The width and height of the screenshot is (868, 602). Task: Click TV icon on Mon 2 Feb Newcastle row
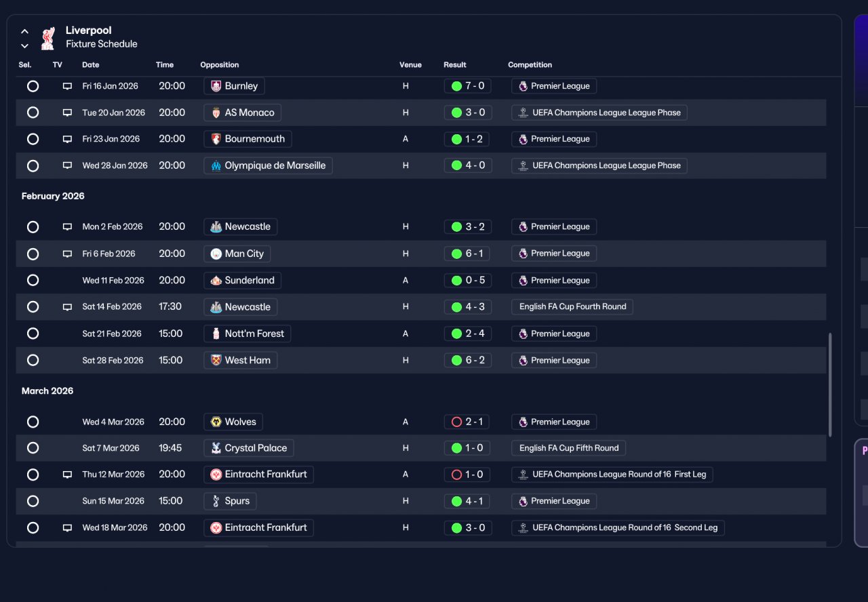pyautogui.click(x=67, y=226)
